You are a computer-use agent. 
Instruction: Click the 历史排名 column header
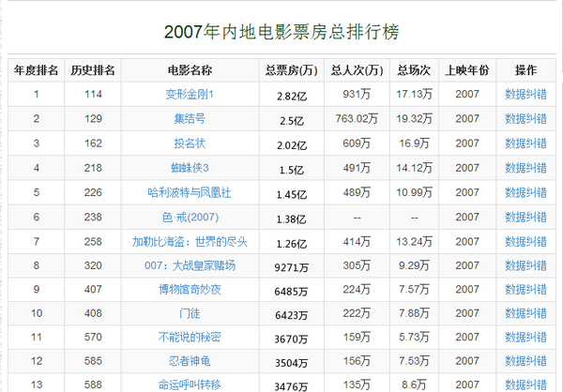(x=93, y=70)
